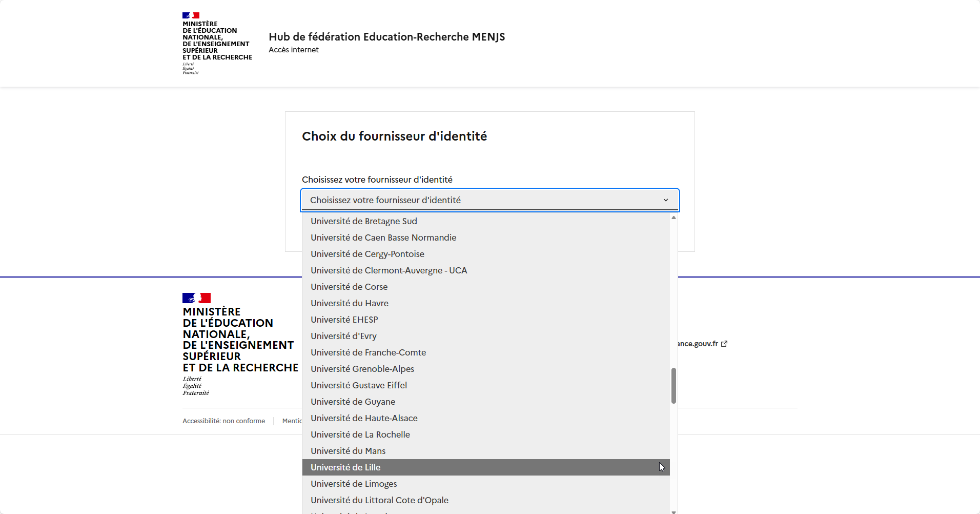The width and height of the screenshot is (980, 514).
Task: Select Université du Mans
Action: coord(486,451)
